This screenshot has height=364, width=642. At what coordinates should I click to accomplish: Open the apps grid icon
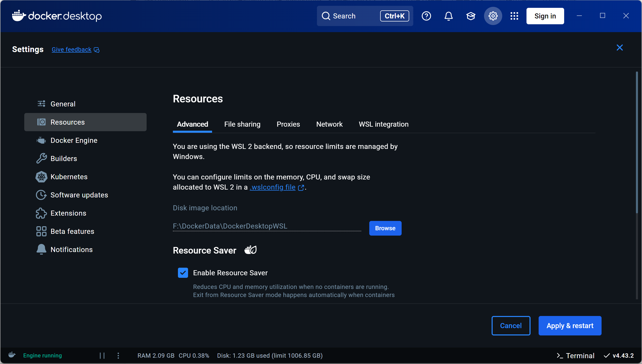[x=514, y=16]
